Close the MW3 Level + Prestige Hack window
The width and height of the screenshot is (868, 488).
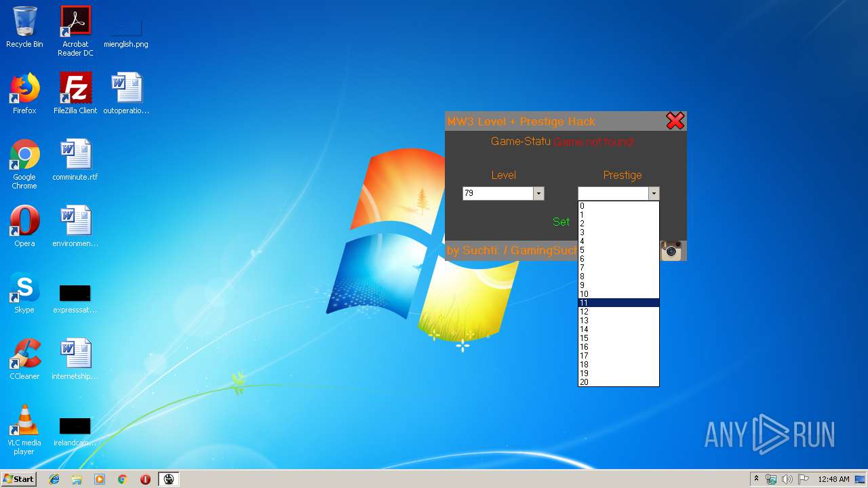675,121
